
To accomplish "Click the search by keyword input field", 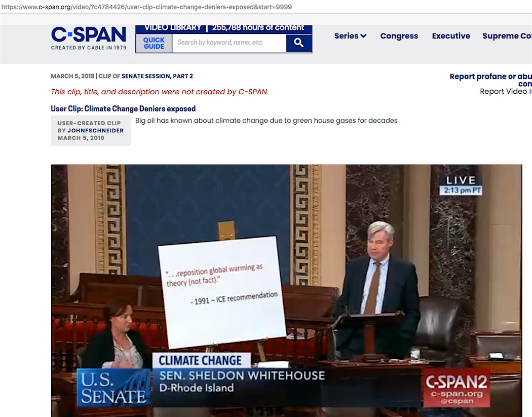I will click(x=229, y=43).
